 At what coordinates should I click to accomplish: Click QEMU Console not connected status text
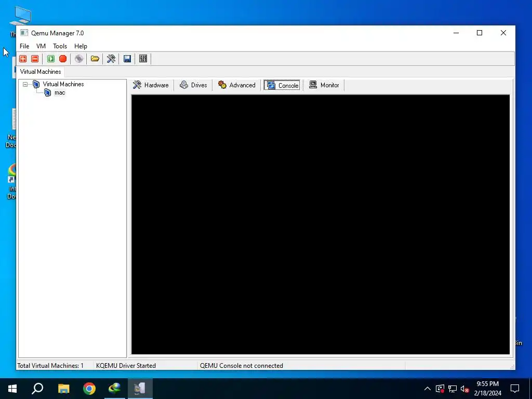[242, 366]
